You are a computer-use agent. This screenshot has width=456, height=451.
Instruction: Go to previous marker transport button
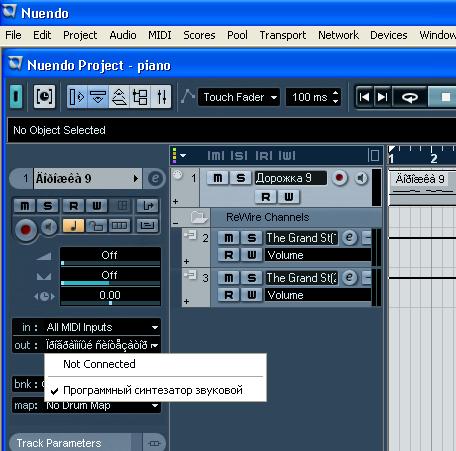click(x=364, y=97)
